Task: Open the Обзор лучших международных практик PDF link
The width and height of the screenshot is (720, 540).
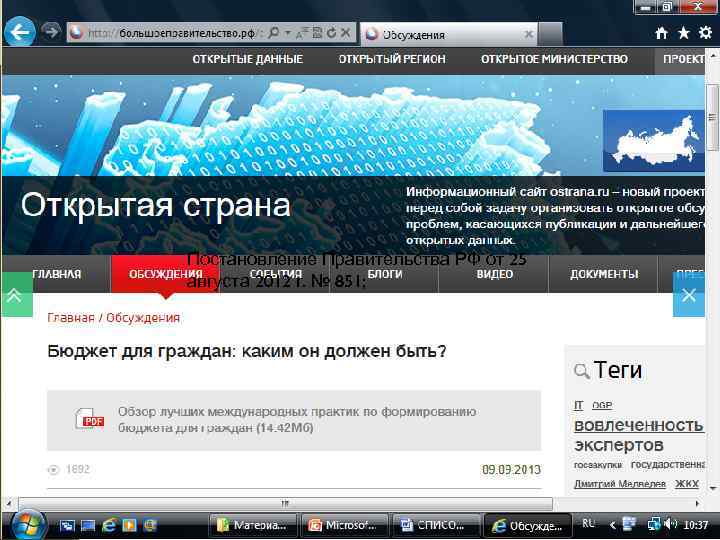Action: (x=297, y=420)
